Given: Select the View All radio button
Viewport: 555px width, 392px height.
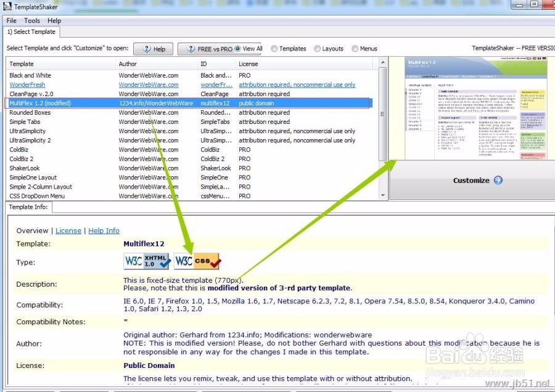Looking at the screenshot, I should tap(237, 49).
